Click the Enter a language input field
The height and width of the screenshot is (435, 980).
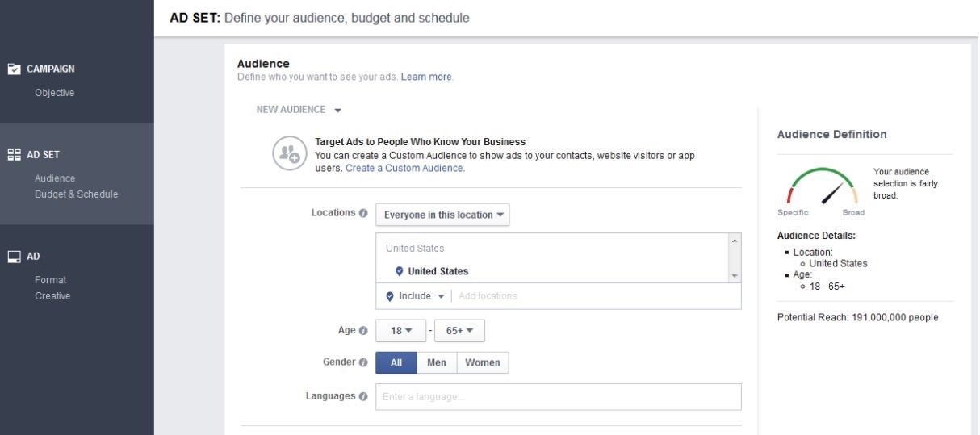(x=558, y=397)
